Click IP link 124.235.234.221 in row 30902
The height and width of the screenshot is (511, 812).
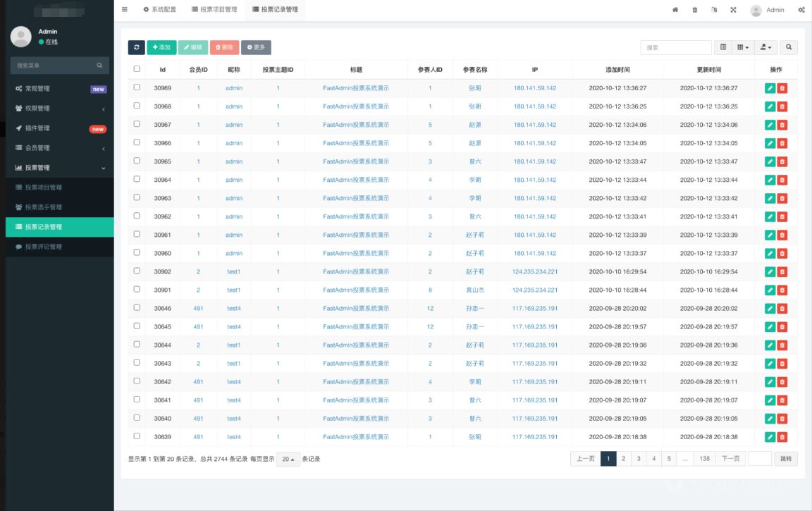534,272
